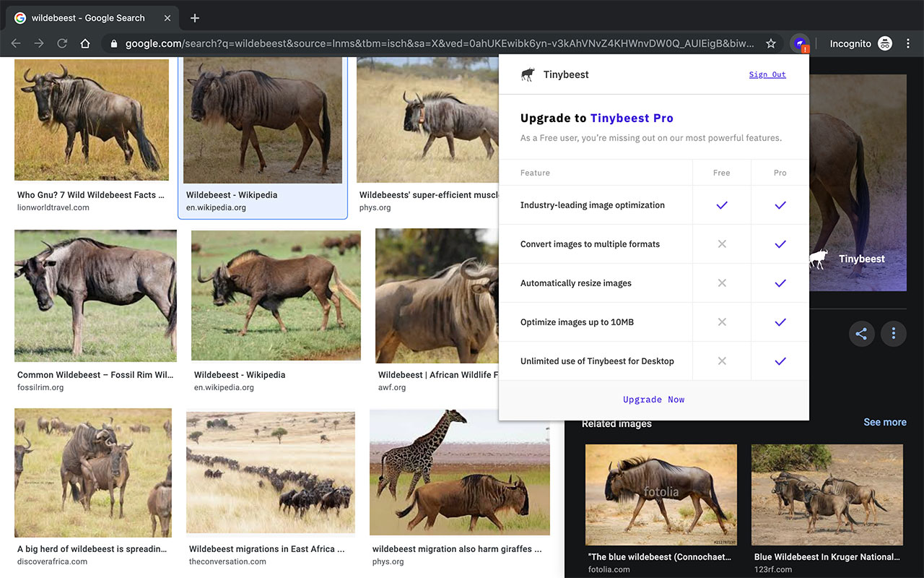Image resolution: width=924 pixels, height=578 pixels.
Task: Click Pro checkmark for Convert images row
Action: [780, 244]
